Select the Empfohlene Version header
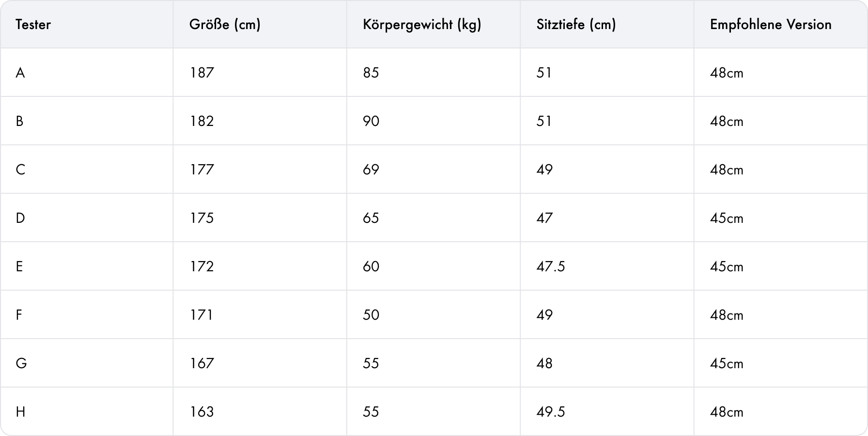868x436 pixels. click(771, 24)
